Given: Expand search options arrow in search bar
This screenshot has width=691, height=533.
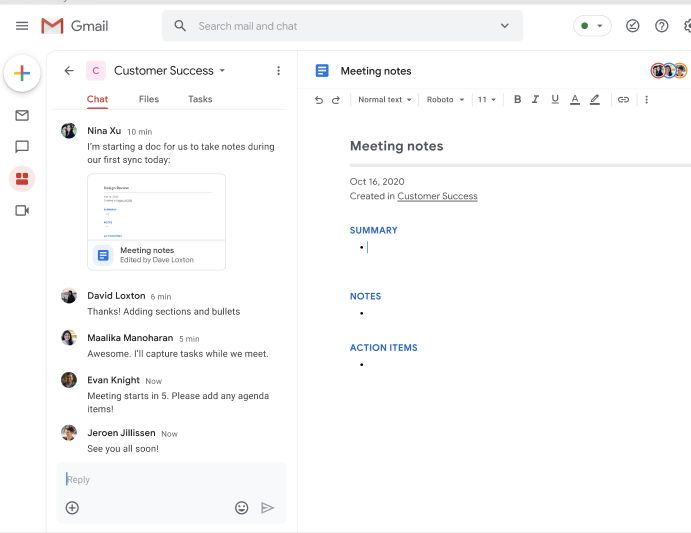Looking at the screenshot, I should pyautogui.click(x=505, y=26).
